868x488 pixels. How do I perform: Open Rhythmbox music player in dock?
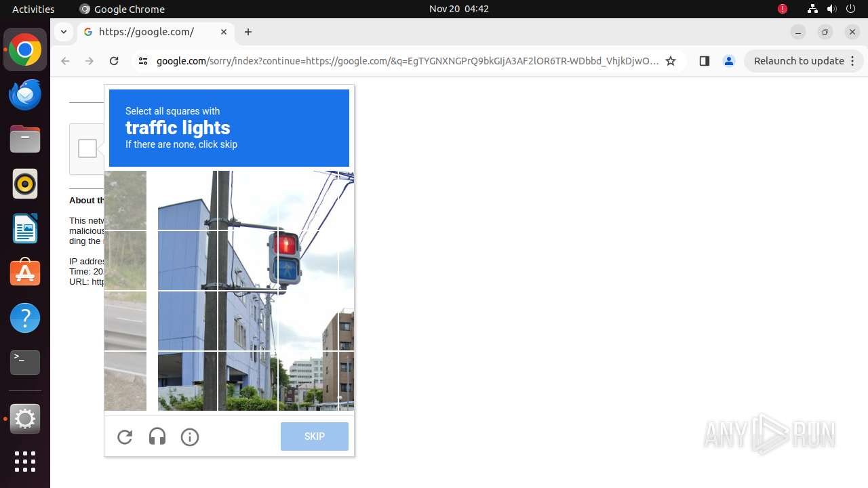click(x=25, y=184)
